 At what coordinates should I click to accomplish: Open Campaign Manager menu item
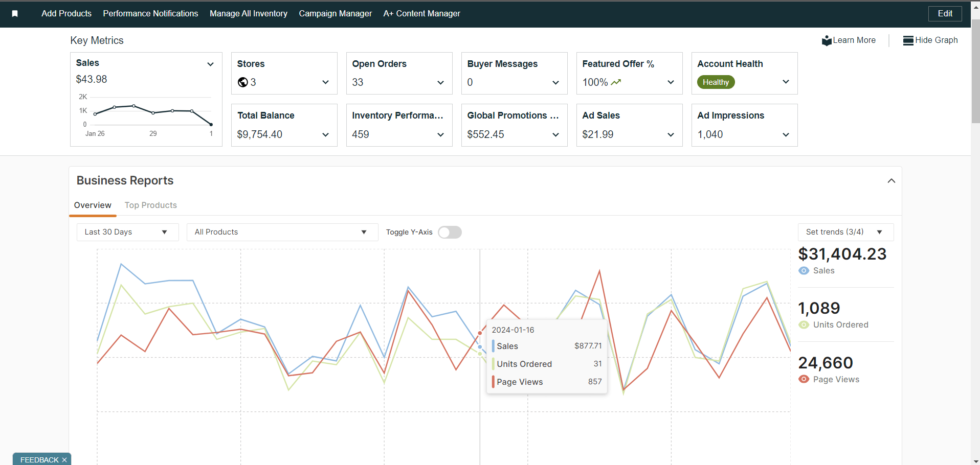tap(336, 14)
